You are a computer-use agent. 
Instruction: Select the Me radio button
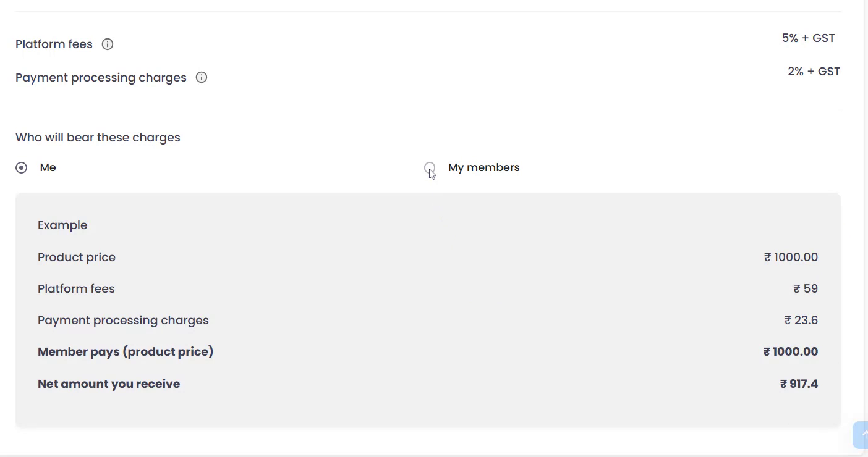(22, 168)
